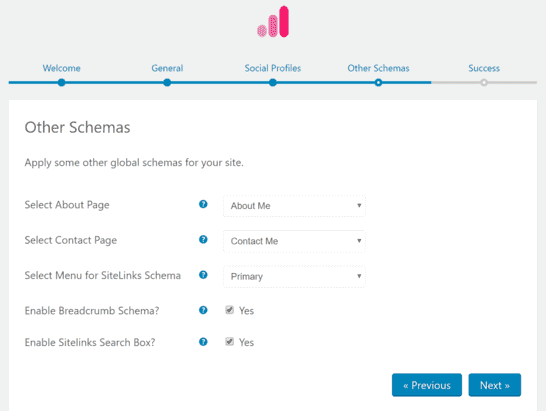Click help icon for Breadcrumb Schema
This screenshot has height=411, width=546.
tap(203, 310)
